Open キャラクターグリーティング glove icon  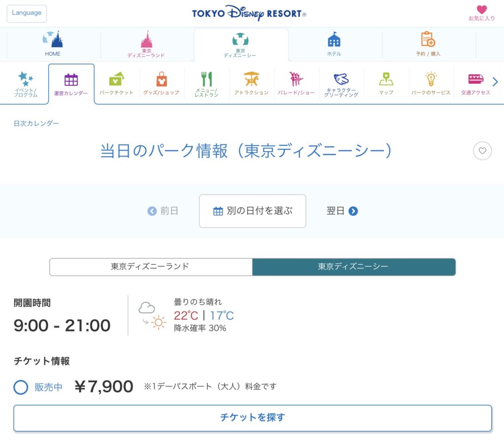point(341,84)
